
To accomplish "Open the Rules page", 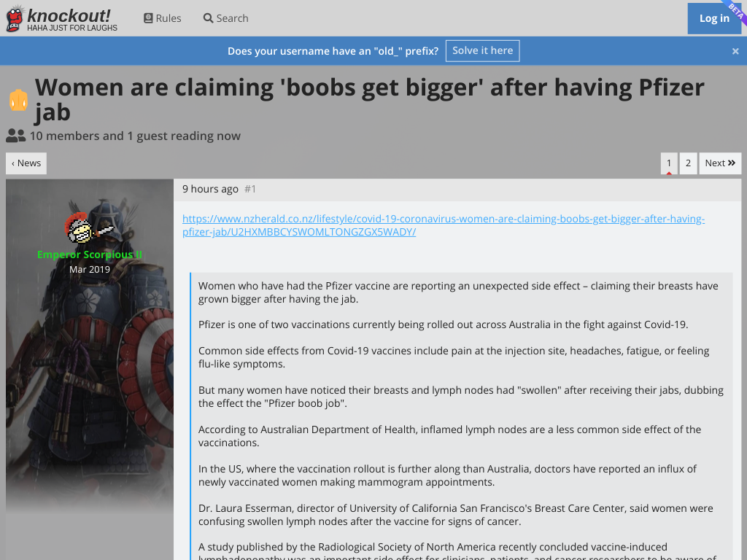I will pos(163,18).
